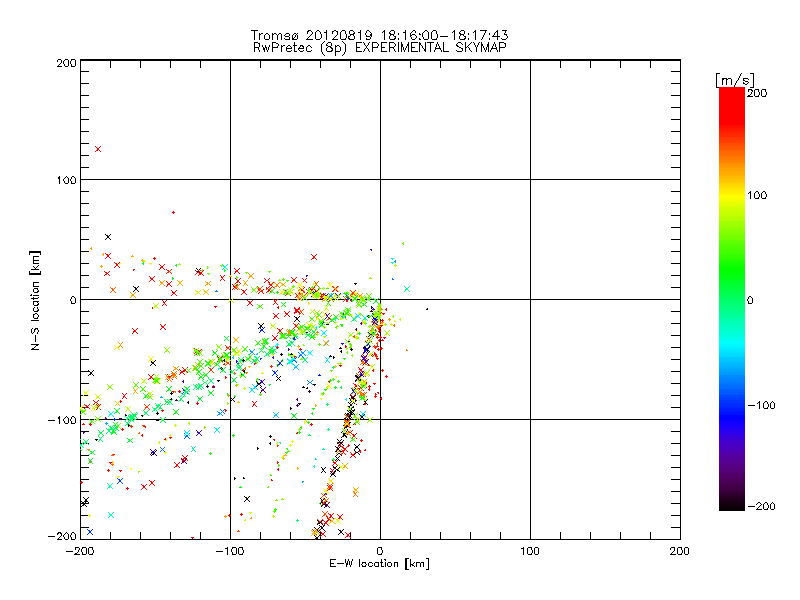This screenshot has width=800, height=600.
Task: Click the 'N-S location [km]' axis label
Action: tap(35, 300)
